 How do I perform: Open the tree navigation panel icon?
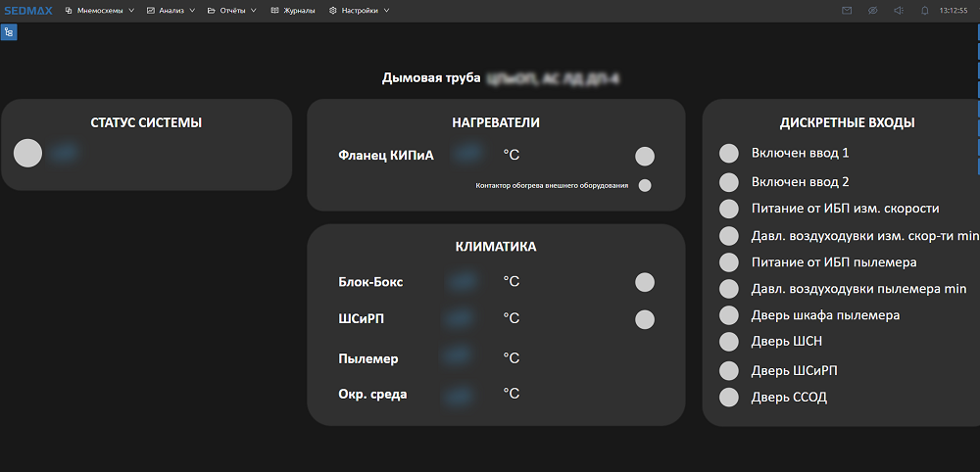[9, 32]
